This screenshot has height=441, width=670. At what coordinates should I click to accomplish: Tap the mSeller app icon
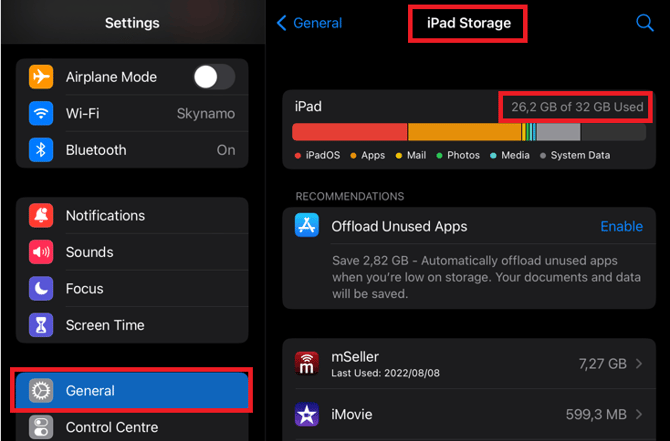pos(307,363)
